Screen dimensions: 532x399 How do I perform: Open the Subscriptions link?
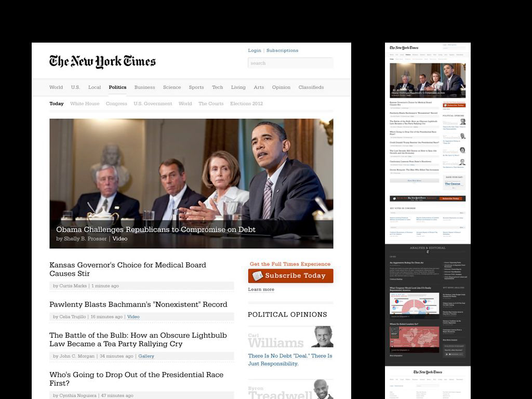tap(282, 50)
